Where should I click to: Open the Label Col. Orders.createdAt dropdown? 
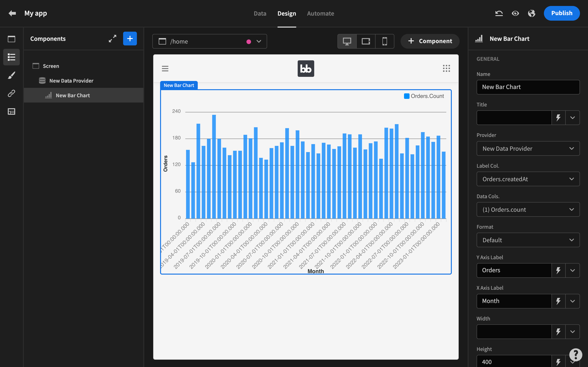pyautogui.click(x=528, y=179)
